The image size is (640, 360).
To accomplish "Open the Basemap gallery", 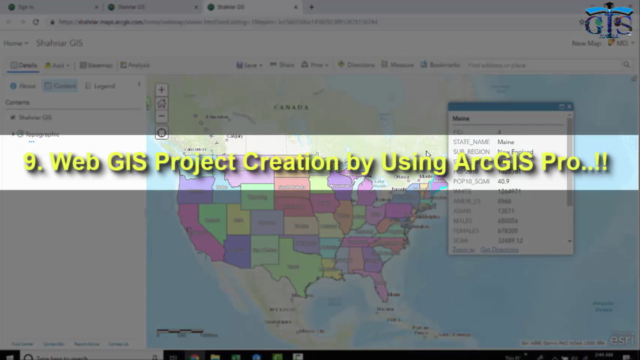I will coord(96,65).
